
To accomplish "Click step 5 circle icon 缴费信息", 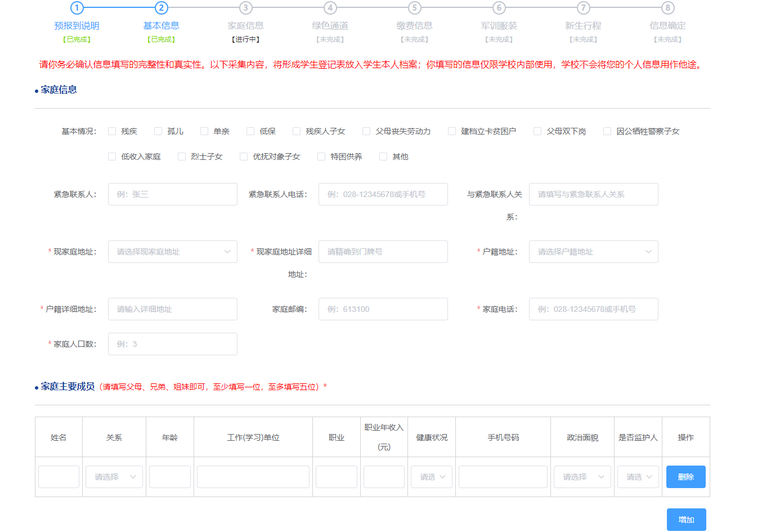I will 414,8.
